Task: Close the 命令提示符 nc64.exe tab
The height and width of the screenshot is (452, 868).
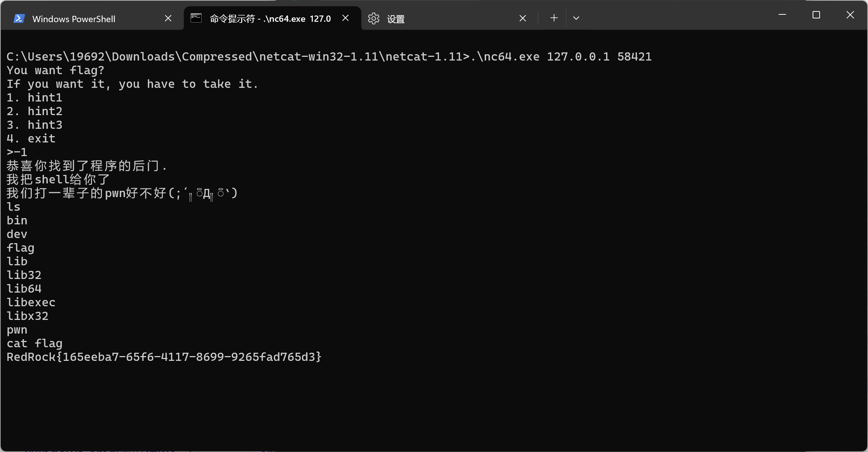Action: pos(345,18)
